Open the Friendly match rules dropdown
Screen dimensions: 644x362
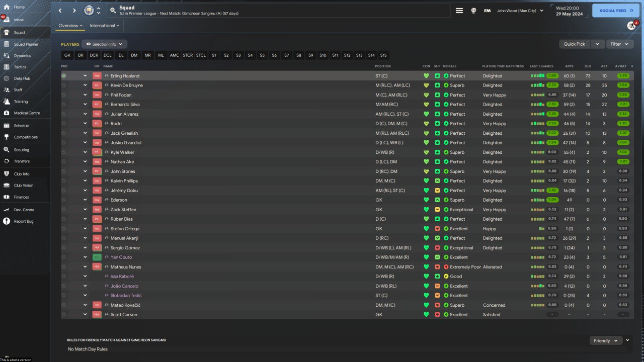click(606, 341)
